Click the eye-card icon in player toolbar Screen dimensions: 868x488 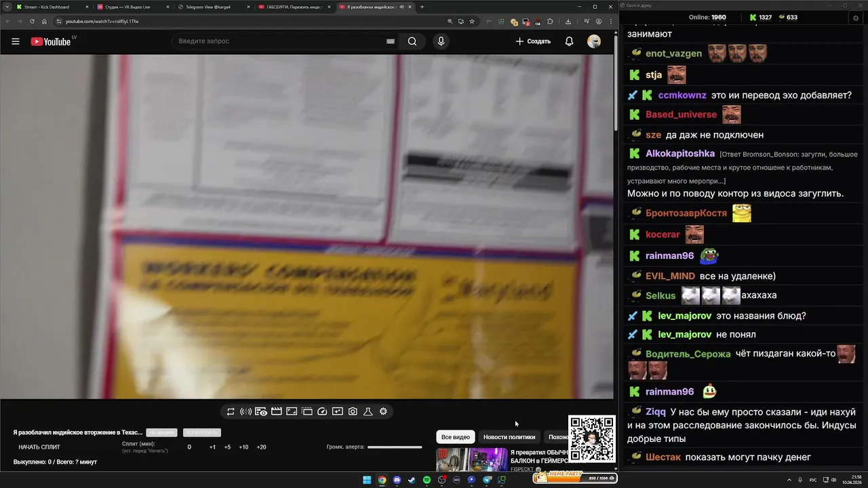click(261, 411)
